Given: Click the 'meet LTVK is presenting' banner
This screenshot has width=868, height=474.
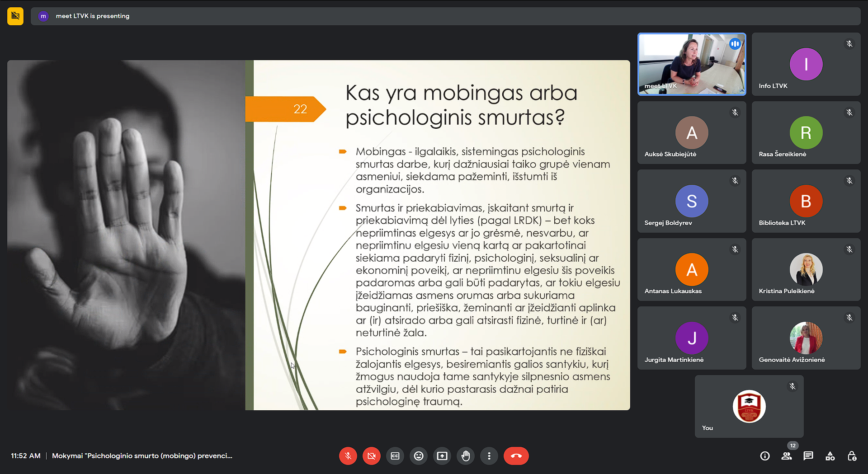Looking at the screenshot, I should click(445, 16).
